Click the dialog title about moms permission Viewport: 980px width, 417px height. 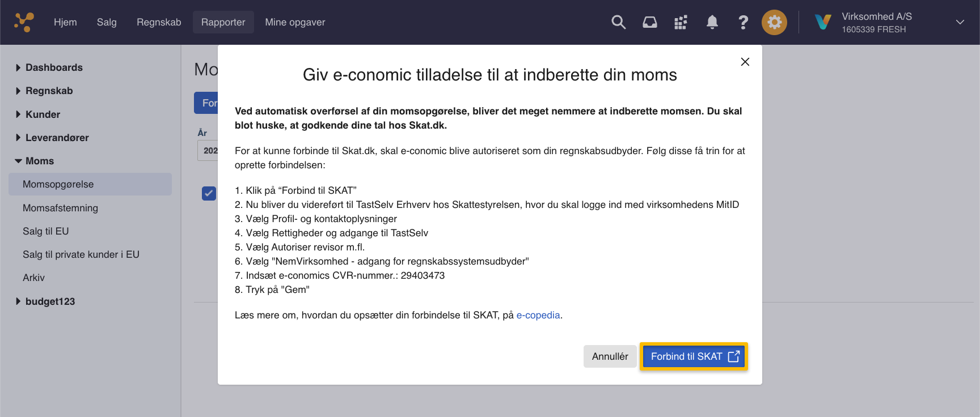(490, 75)
